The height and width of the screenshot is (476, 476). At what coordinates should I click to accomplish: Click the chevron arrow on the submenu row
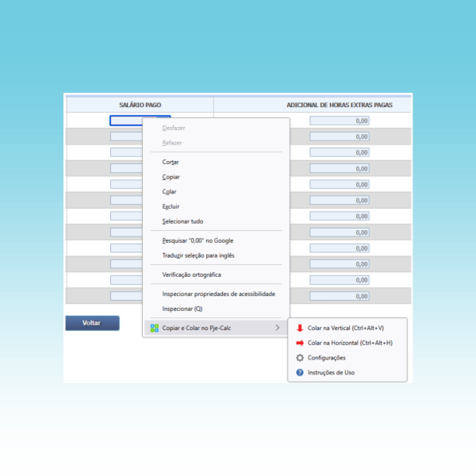click(278, 328)
